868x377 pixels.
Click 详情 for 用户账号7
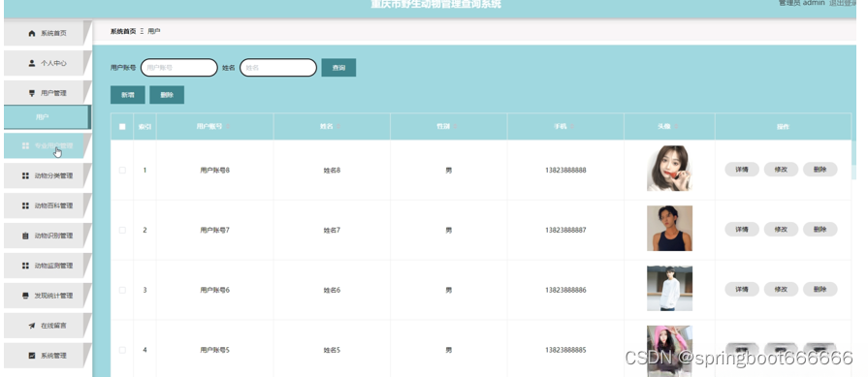(742, 230)
